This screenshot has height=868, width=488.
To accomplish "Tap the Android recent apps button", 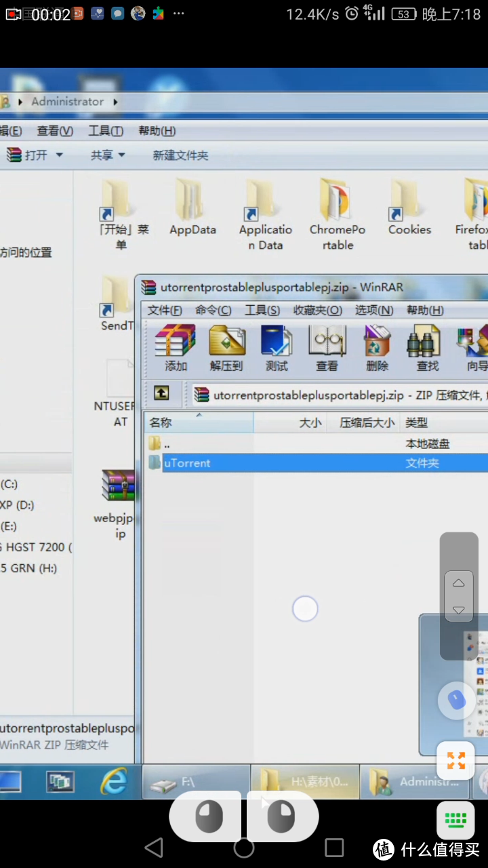I will [334, 848].
